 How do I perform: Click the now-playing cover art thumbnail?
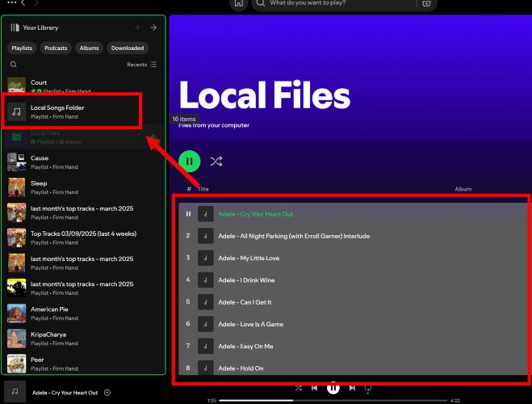coord(15,392)
